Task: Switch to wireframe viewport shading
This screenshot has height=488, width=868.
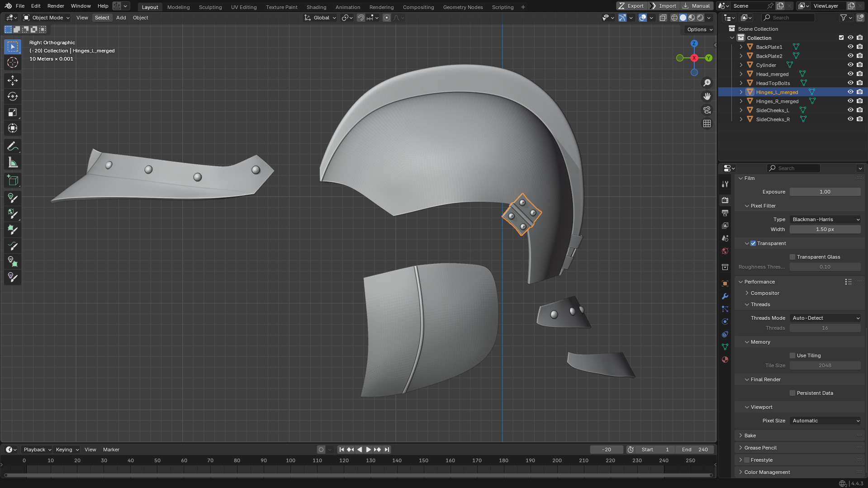Action: tap(674, 18)
